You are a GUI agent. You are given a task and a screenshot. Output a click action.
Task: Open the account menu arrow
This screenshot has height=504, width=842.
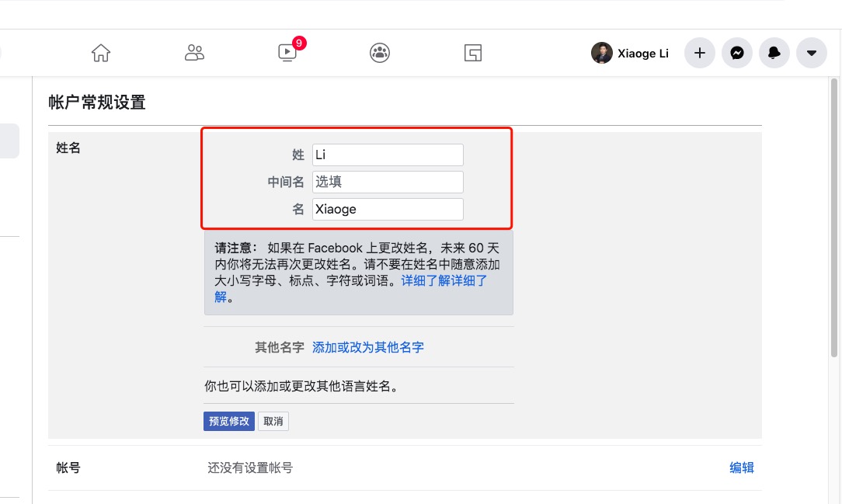point(811,53)
